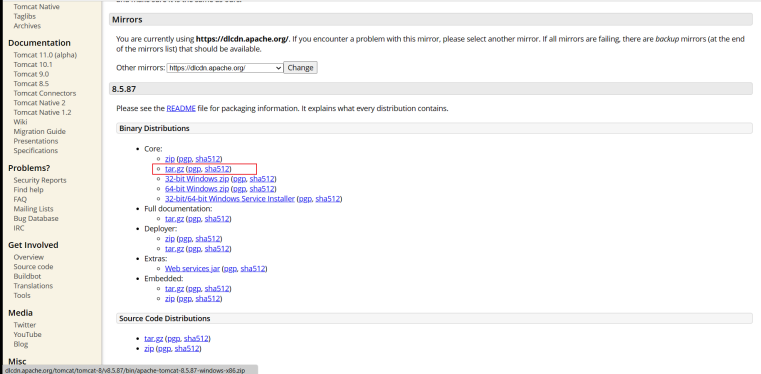Open the Wiki link
761x374 pixels.
click(20, 122)
